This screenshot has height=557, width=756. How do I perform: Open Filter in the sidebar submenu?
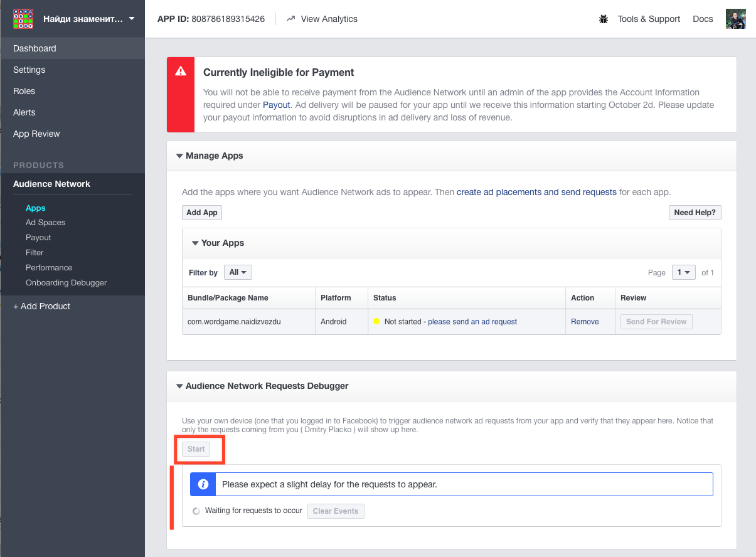pyautogui.click(x=35, y=253)
